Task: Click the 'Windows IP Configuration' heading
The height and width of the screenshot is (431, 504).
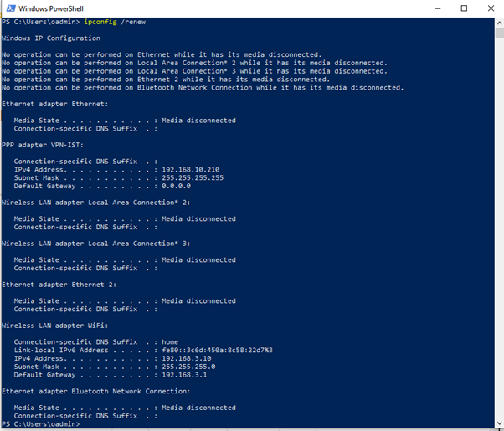Action: [51, 38]
